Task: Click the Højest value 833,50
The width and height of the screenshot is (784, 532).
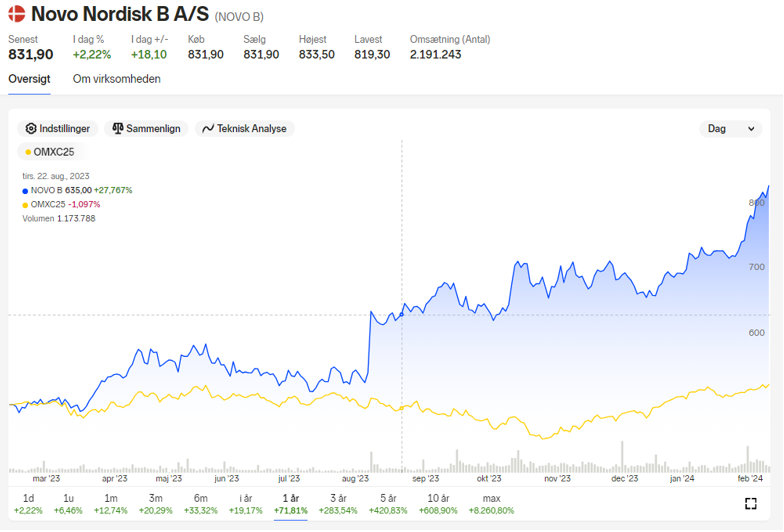Action: tap(316, 54)
